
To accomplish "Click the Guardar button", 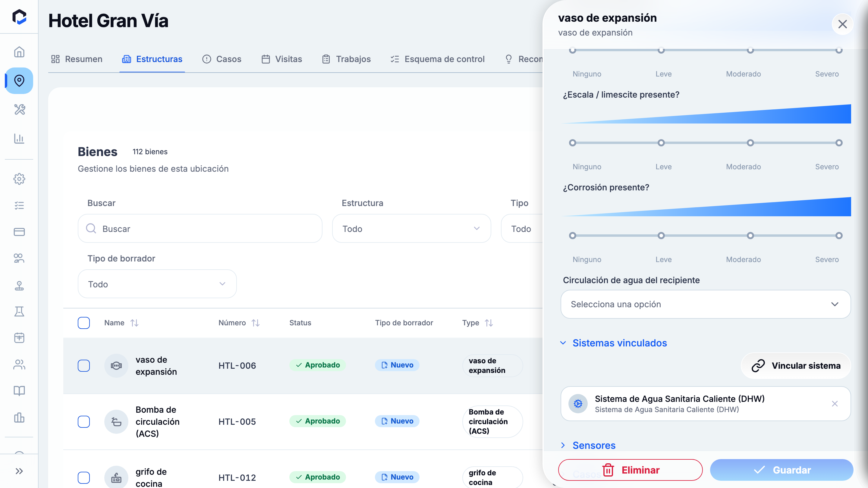I will click(782, 470).
